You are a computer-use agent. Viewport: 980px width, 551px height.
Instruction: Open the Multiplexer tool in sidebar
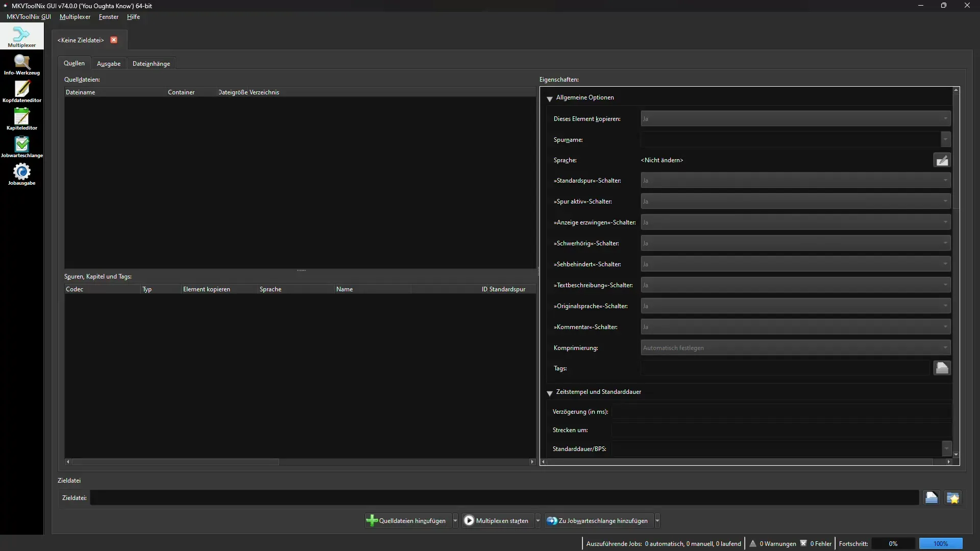(x=21, y=36)
